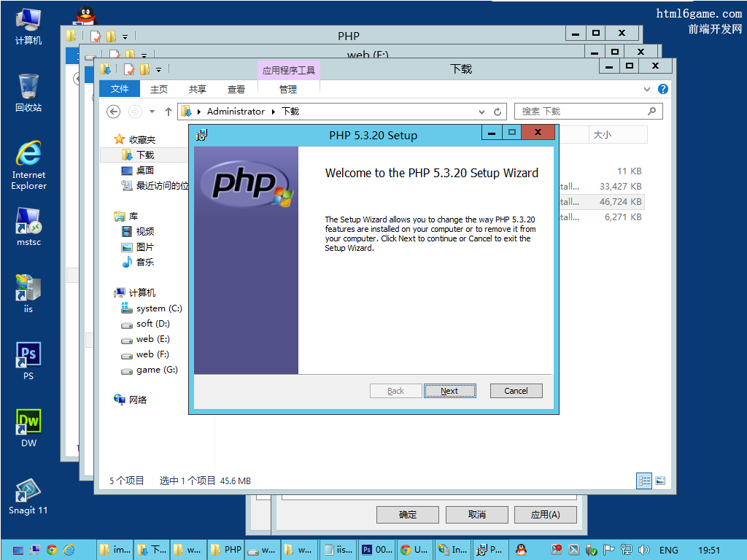Image resolution: width=747 pixels, height=560 pixels.
Task: Click properties icon in 下载 quick access toolbar
Action: 129,69
